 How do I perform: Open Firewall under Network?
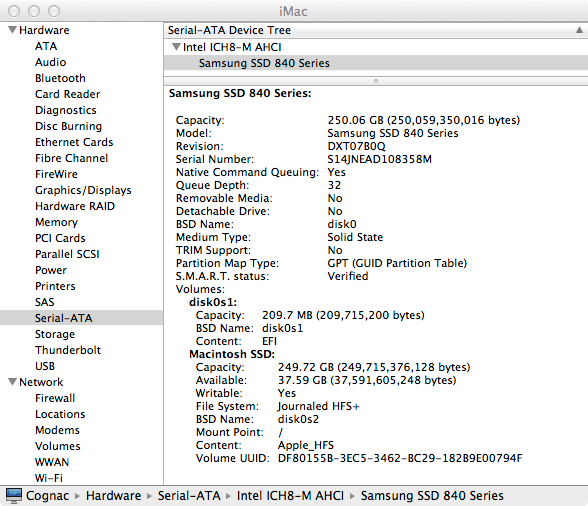pyautogui.click(x=55, y=398)
